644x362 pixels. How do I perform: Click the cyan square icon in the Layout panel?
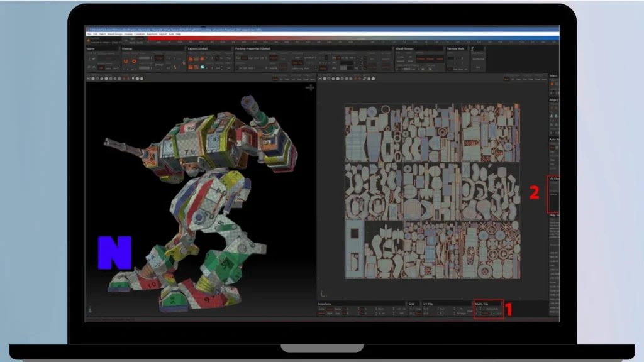[203, 67]
